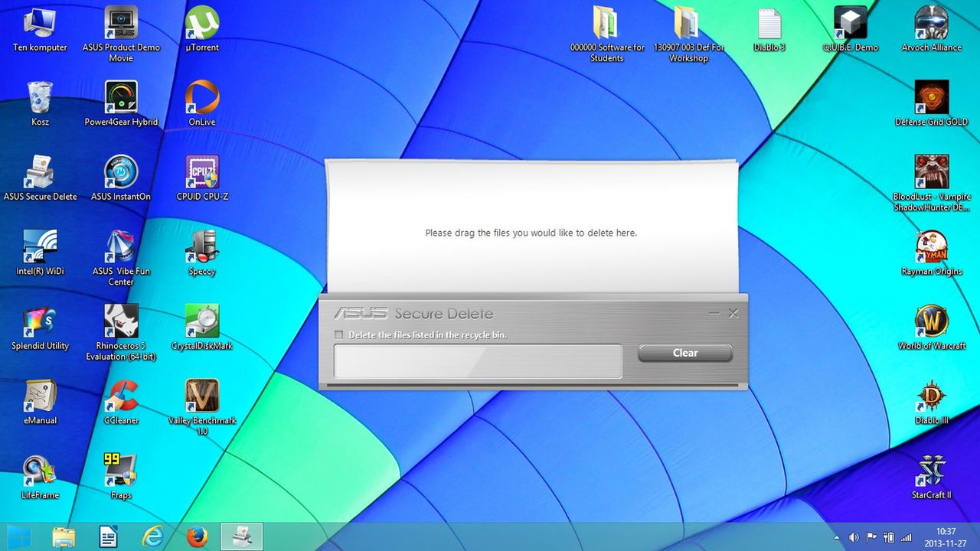Open the battery power tray icon
The image size is (980, 551).
pos(889,537)
